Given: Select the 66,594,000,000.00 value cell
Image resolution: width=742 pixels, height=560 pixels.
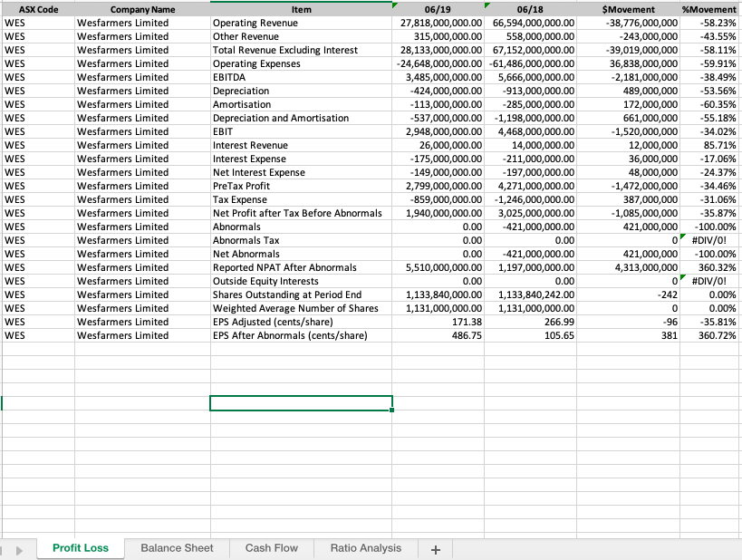Looking at the screenshot, I should point(530,24).
